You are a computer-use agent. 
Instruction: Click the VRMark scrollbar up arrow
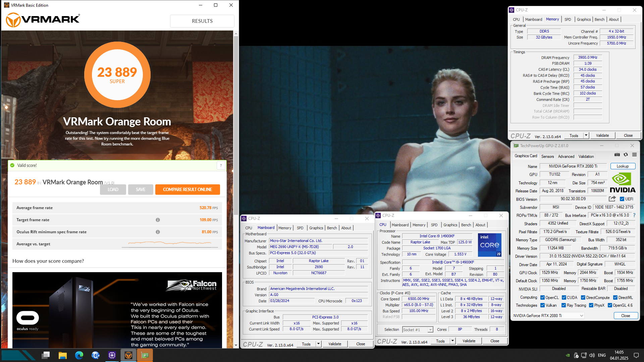tap(236, 34)
